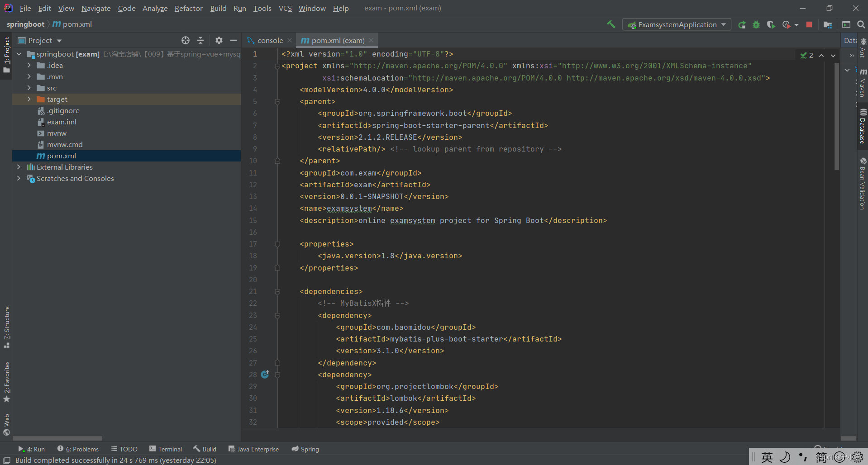Hide the Project tool window

234,40
